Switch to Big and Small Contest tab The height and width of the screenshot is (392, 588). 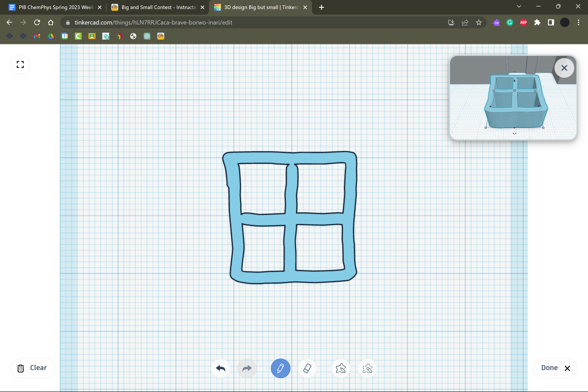tap(159, 7)
